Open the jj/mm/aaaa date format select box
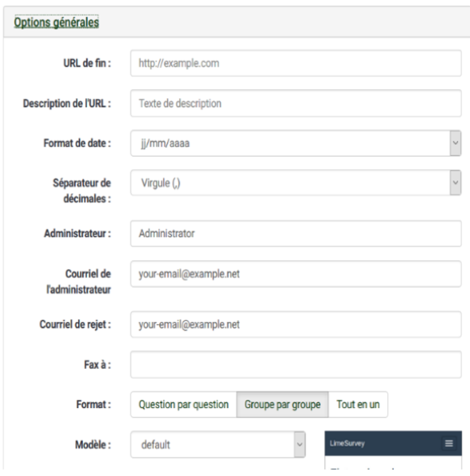The height and width of the screenshot is (476, 470). coord(296,144)
